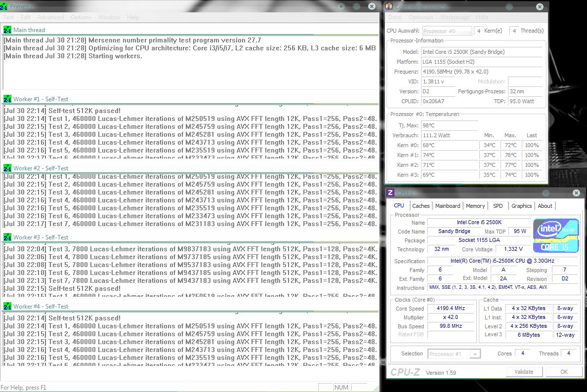Open Prime95 Test menu

[x=8, y=17]
